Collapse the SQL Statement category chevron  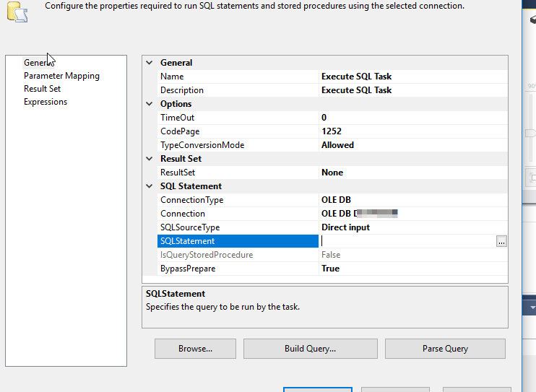[150, 186]
